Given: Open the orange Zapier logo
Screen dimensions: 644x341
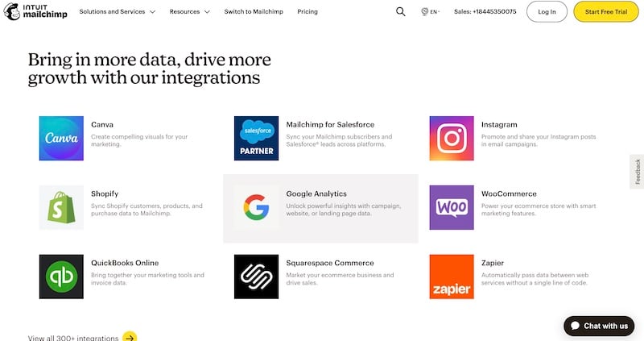Looking at the screenshot, I should click(x=452, y=277).
